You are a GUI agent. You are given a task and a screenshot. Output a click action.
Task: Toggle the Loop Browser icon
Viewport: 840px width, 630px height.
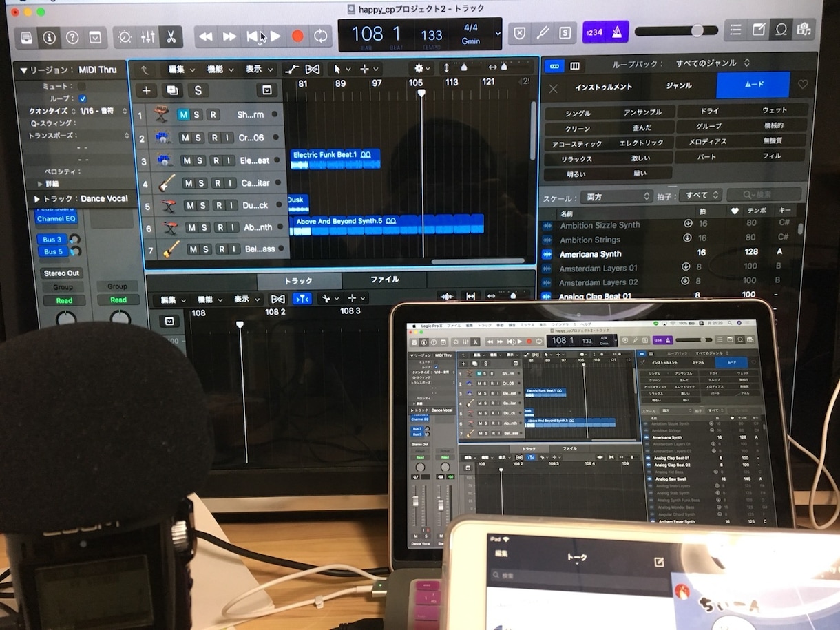point(781,30)
